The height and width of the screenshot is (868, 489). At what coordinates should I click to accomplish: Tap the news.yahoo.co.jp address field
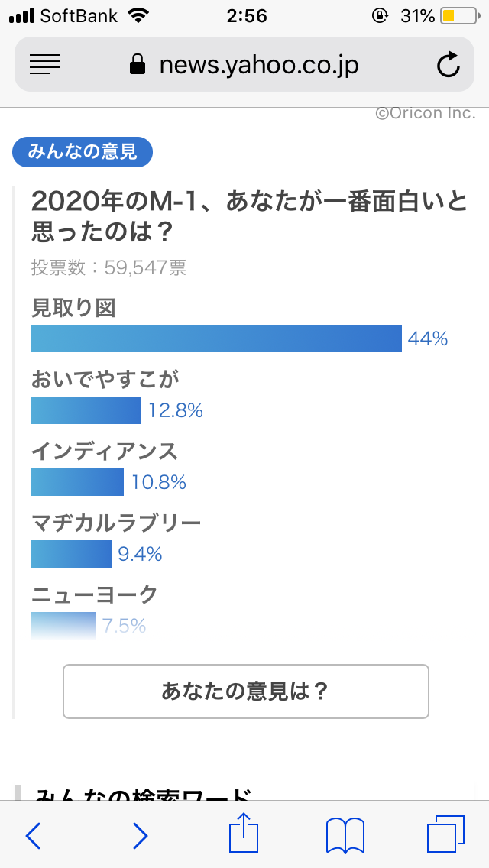coord(244,64)
